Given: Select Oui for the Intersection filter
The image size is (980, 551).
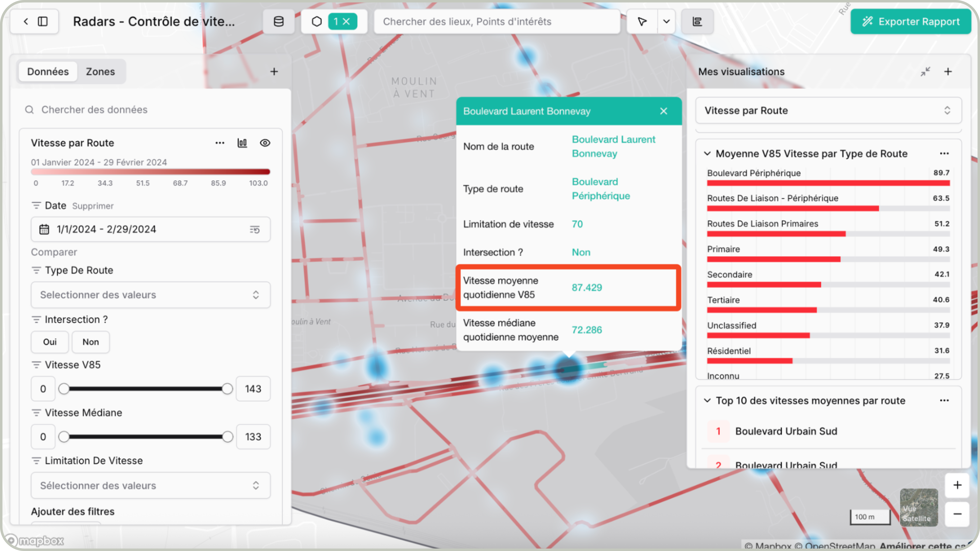Looking at the screenshot, I should coord(50,342).
